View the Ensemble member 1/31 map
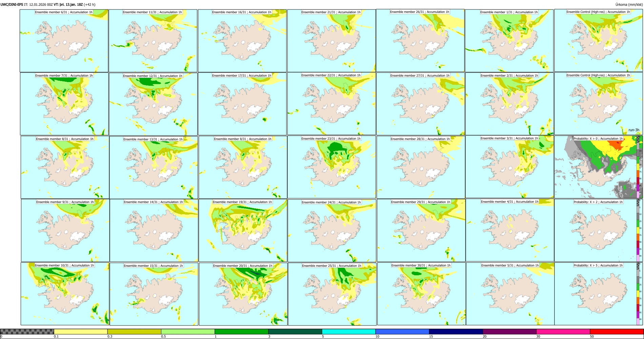The image size is (644, 339). [509, 41]
